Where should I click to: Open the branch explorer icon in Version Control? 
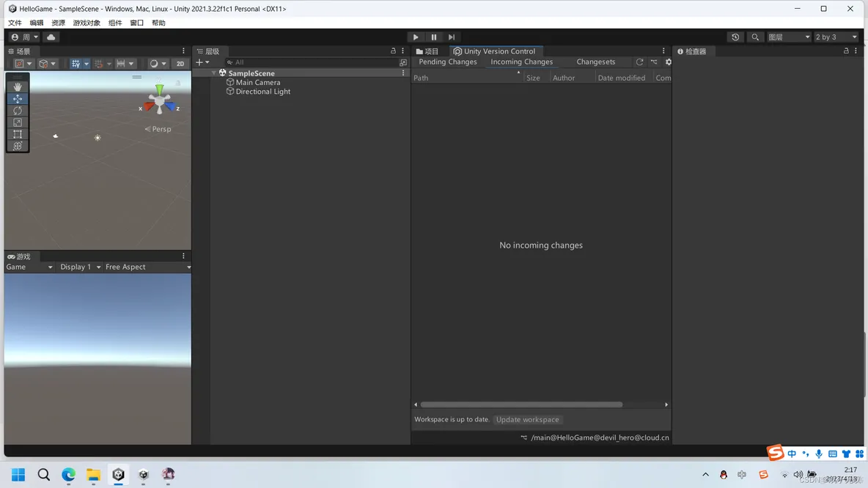tap(654, 62)
